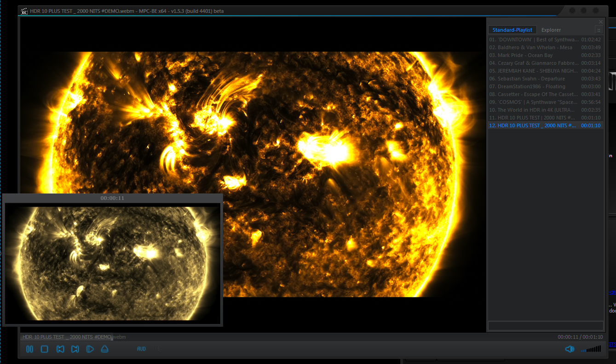Select playlist item 05 JEREMIAH KANE - SHIBUYA
The height and width of the screenshot is (364, 616).
pyautogui.click(x=545, y=71)
